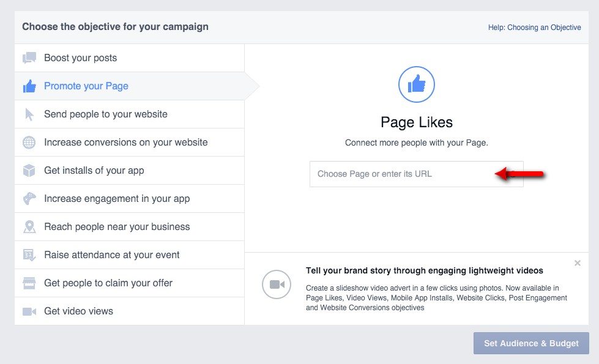The image size is (599, 364).
Task: Click the large Page Likes thumbs-up circle
Action: coord(417,84)
